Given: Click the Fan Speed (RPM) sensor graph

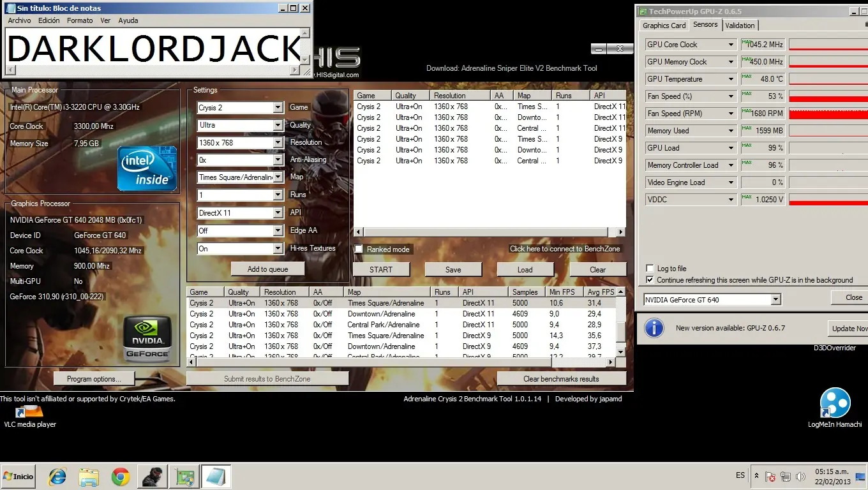Looking at the screenshot, I should [x=828, y=114].
